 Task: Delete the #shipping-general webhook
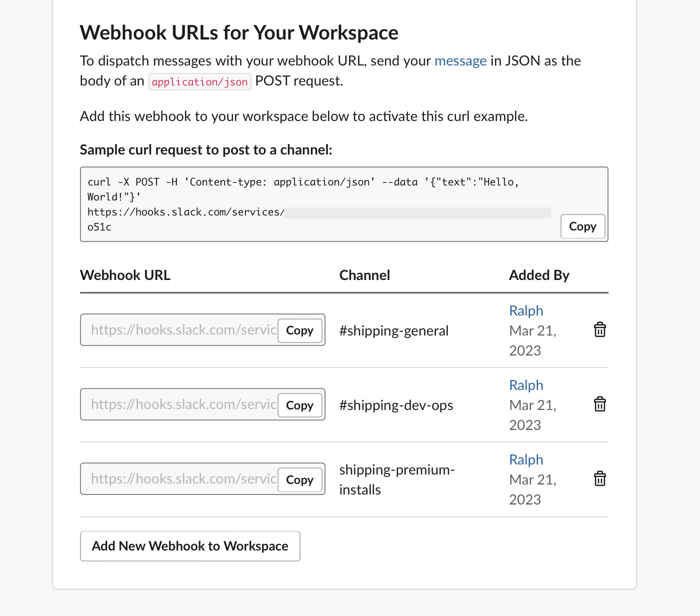(x=599, y=329)
